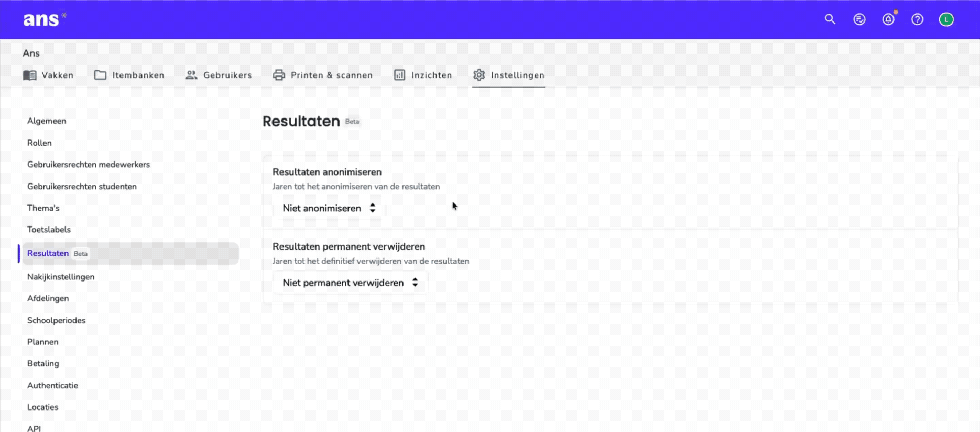
Task: Open the tasks checklist icon in header
Action: pos(859,19)
